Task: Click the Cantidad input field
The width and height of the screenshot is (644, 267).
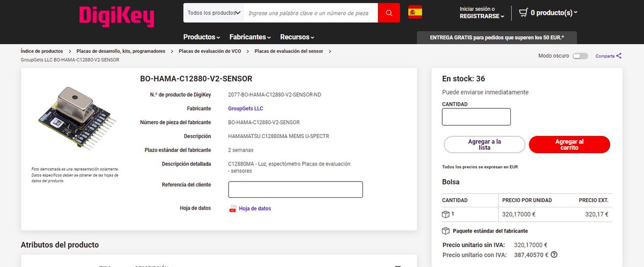Action: coord(476,117)
